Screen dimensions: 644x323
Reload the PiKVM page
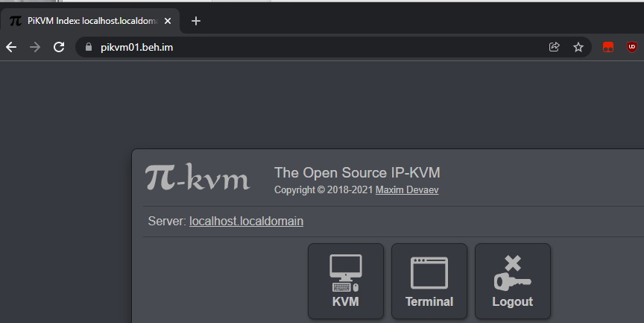pos(58,47)
